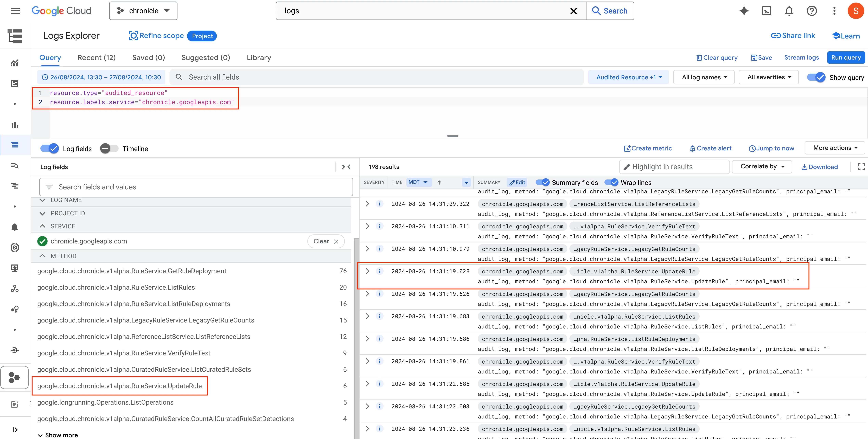This screenshot has width=868, height=439.
Task: Click Refine scope
Action: (156, 36)
